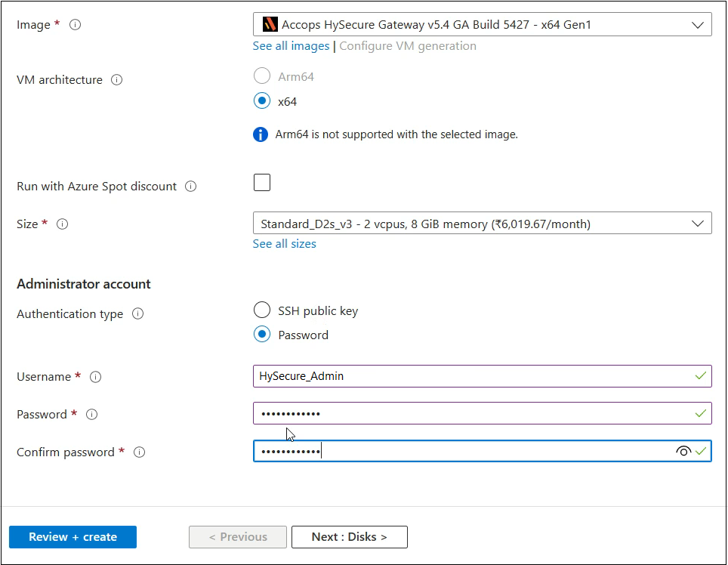Click Configure VM generation link
The image size is (728, 565).
click(408, 46)
